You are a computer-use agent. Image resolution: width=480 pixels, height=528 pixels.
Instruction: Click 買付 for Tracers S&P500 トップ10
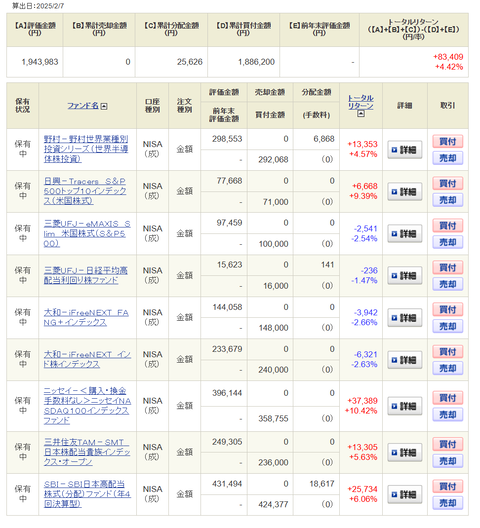pyautogui.click(x=448, y=184)
